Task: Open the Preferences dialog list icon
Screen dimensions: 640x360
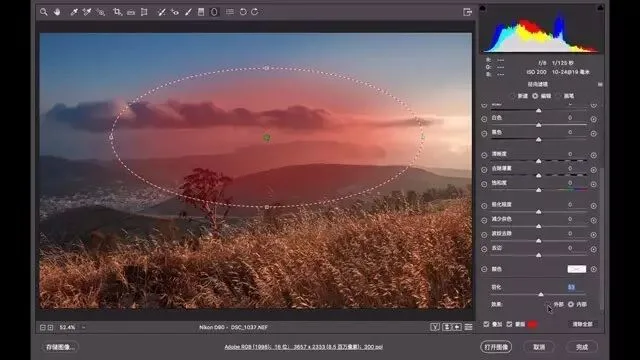Action: tap(230, 12)
